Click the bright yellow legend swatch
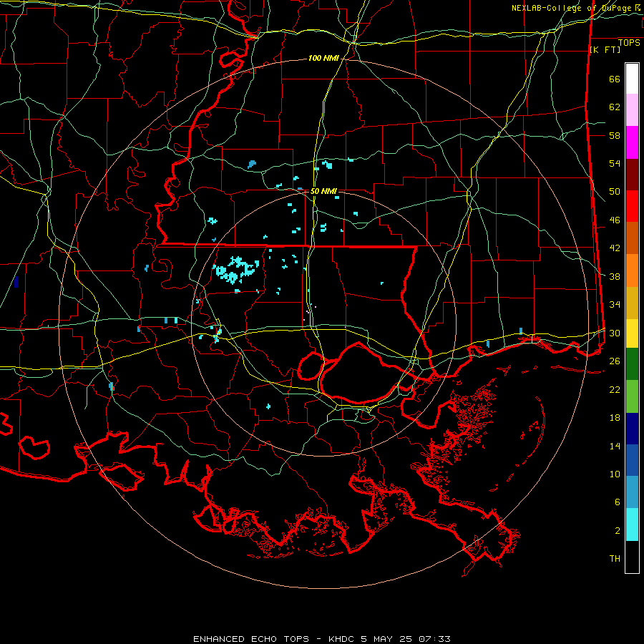 coord(632,333)
